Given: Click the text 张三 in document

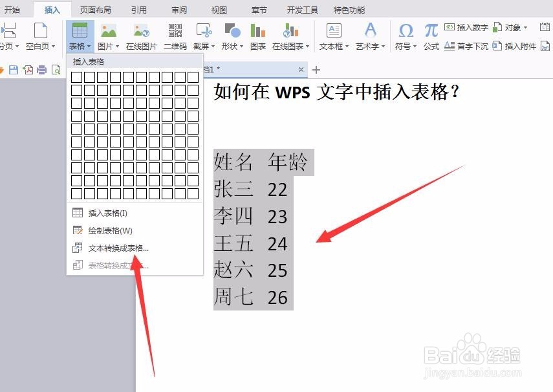Looking at the screenshot, I should pyautogui.click(x=233, y=189).
